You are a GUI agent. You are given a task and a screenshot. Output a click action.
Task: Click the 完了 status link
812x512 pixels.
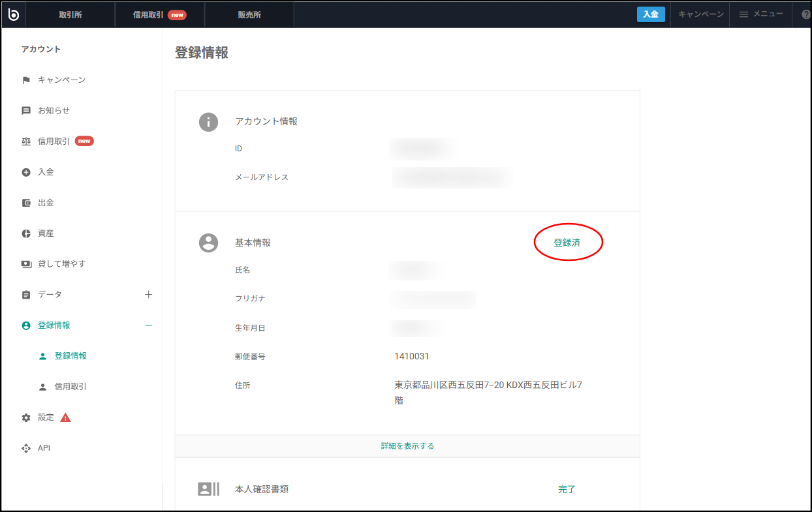[x=567, y=489]
